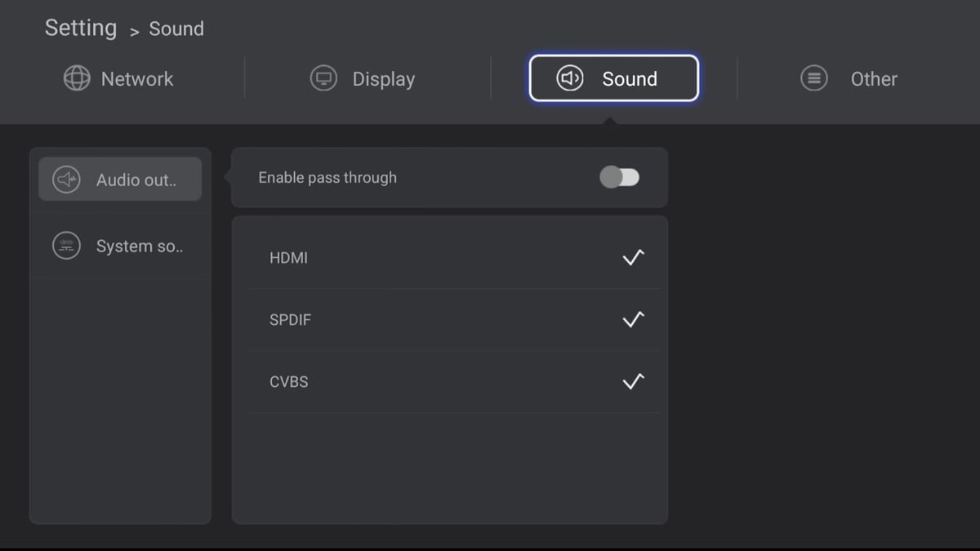Click the Display monitor icon
Image resolution: width=980 pixels, height=551 pixels.
pos(324,78)
